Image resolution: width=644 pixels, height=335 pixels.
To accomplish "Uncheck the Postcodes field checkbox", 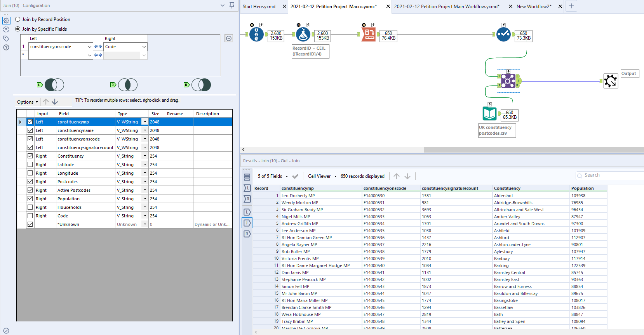I will coord(30,182).
